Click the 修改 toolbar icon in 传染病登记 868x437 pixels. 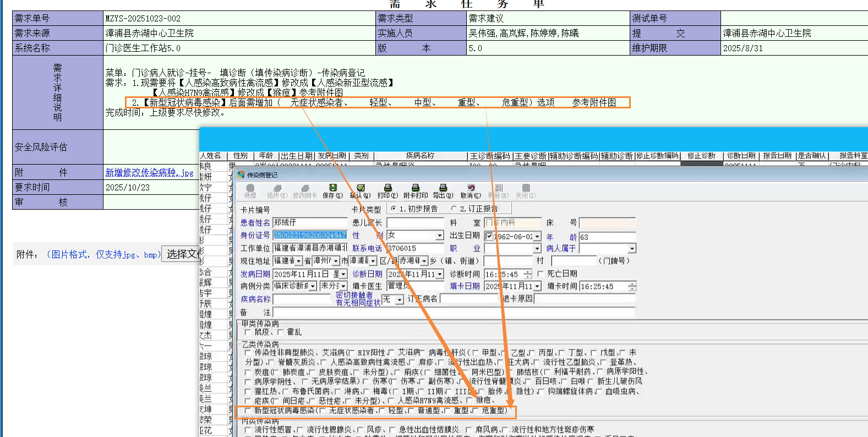pos(277,188)
